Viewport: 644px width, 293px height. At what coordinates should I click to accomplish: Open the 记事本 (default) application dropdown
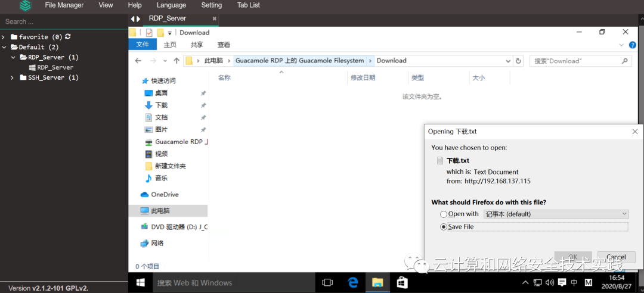click(x=556, y=214)
